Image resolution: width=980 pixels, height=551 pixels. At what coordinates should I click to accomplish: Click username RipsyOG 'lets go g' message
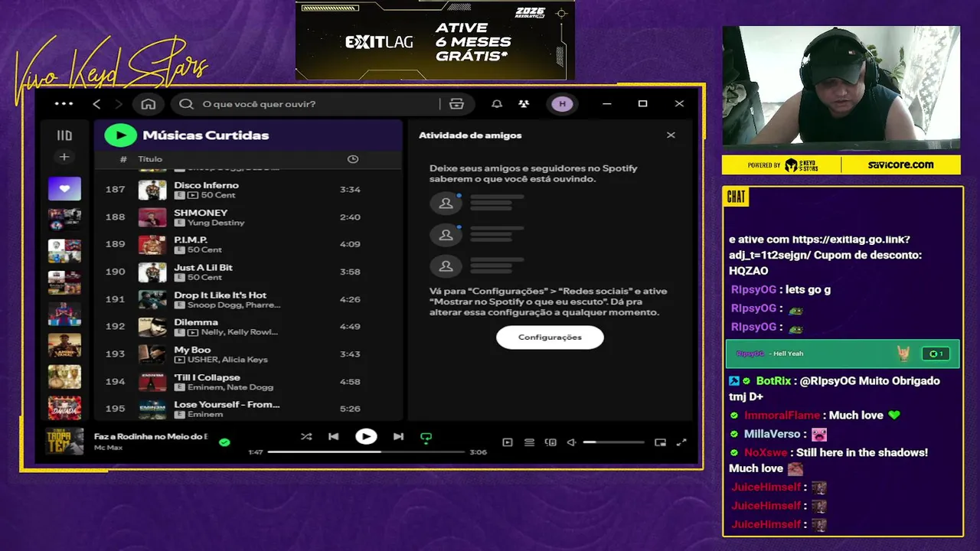[x=754, y=290]
